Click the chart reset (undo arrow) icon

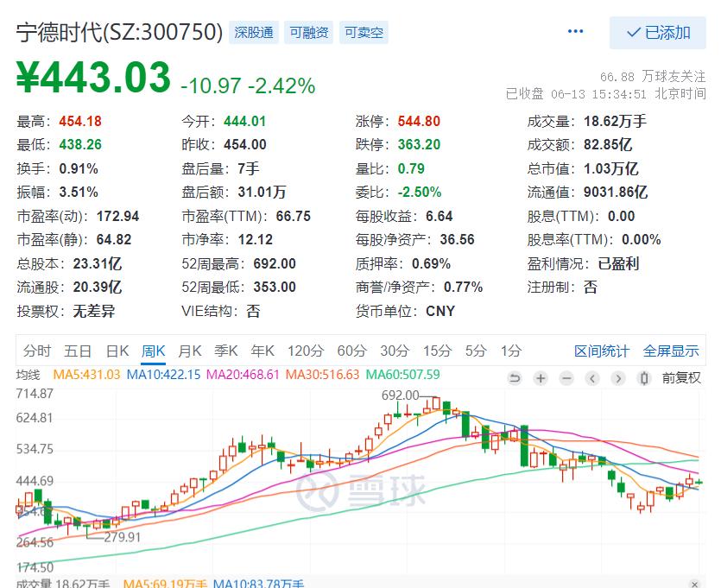(515, 377)
